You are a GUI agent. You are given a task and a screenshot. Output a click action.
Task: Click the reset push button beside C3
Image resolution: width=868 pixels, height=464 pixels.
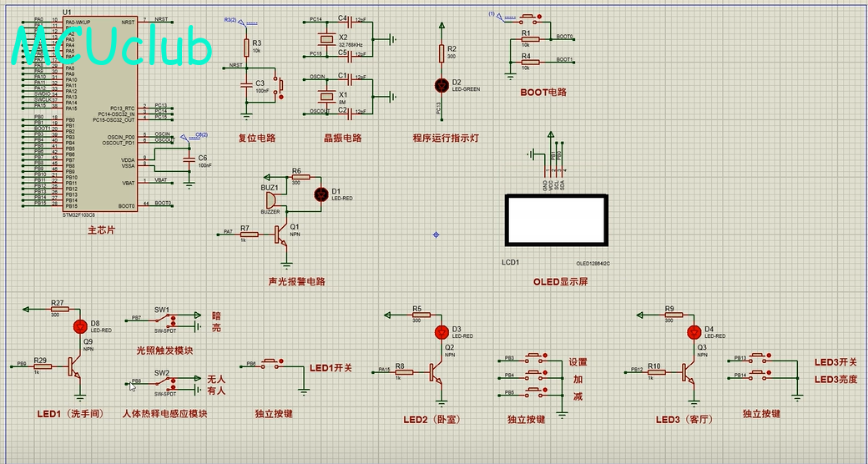pos(280,86)
